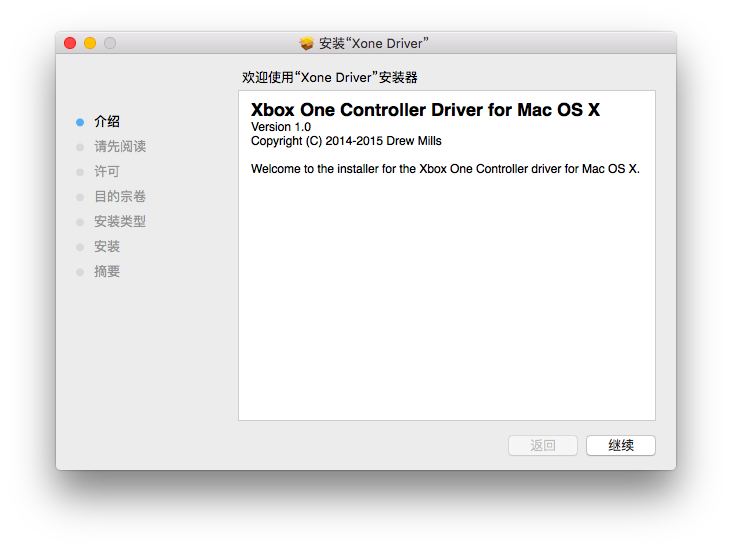Click the welcome sentence in the content pane
The image size is (732, 550).
pos(445,169)
